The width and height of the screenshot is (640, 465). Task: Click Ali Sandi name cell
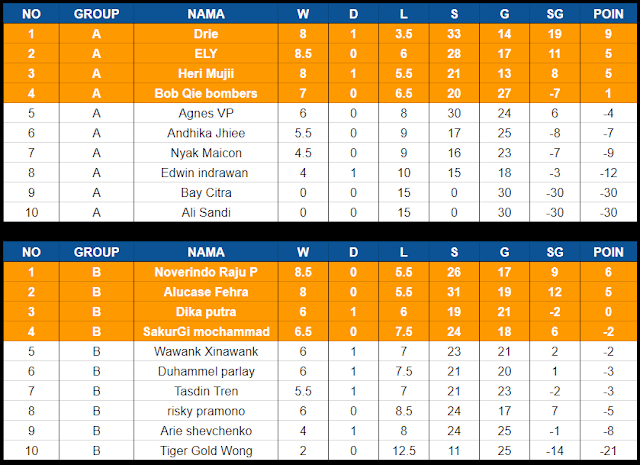tap(206, 212)
